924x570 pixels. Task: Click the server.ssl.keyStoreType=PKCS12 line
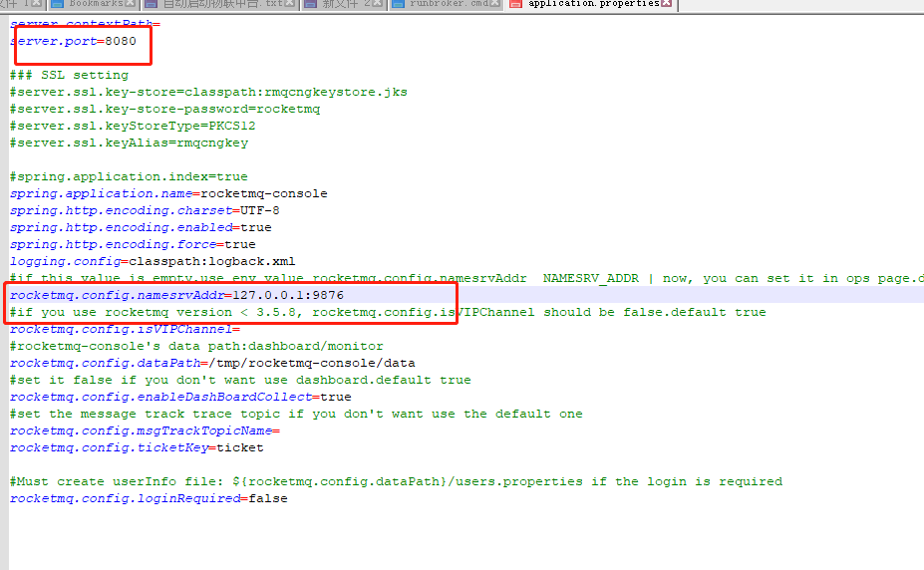pos(133,126)
